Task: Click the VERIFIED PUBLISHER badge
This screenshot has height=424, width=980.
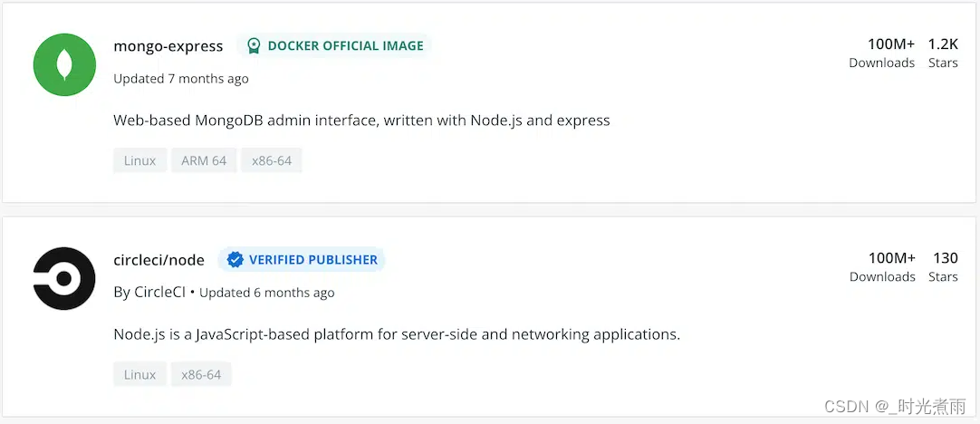Action: coord(302,259)
